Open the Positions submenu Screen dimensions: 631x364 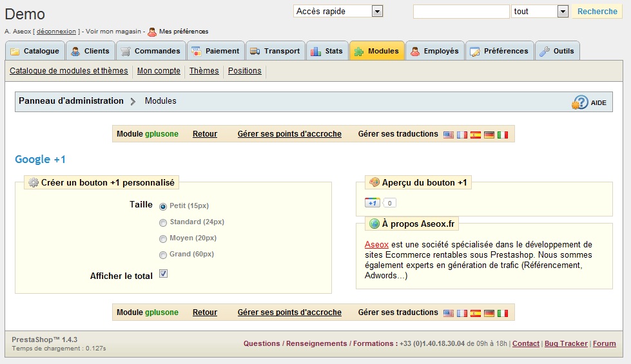[245, 71]
